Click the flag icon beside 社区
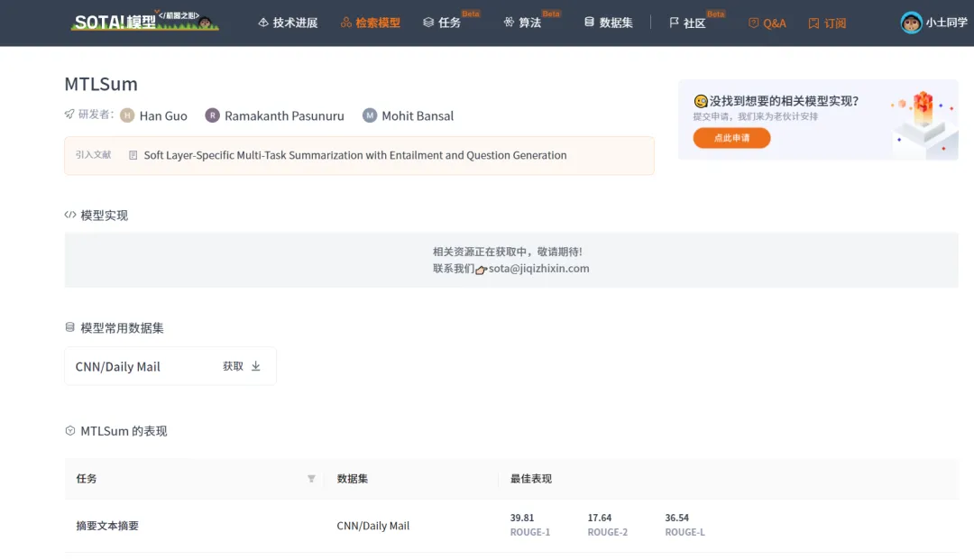Image resolution: width=974 pixels, height=560 pixels. pyautogui.click(x=674, y=23)
